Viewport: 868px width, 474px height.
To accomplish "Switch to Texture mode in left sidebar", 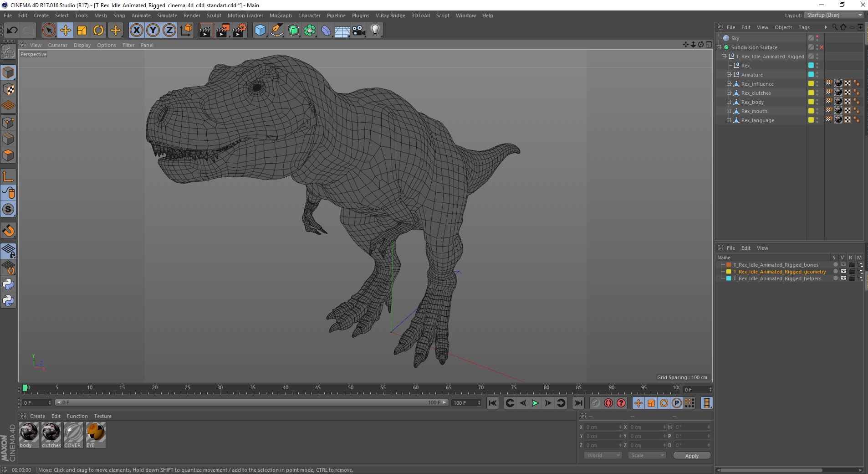I will pyautogui.click(x=8, y=89).
